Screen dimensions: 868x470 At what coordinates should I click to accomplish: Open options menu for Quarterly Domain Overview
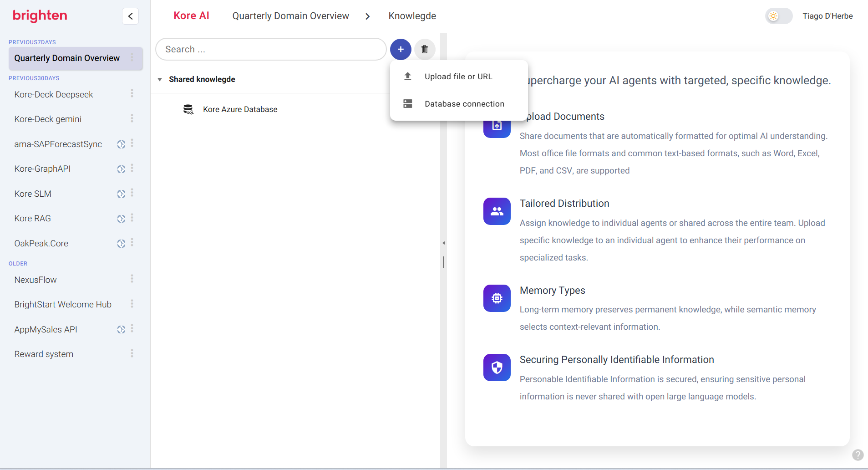[x=132, y=57]
